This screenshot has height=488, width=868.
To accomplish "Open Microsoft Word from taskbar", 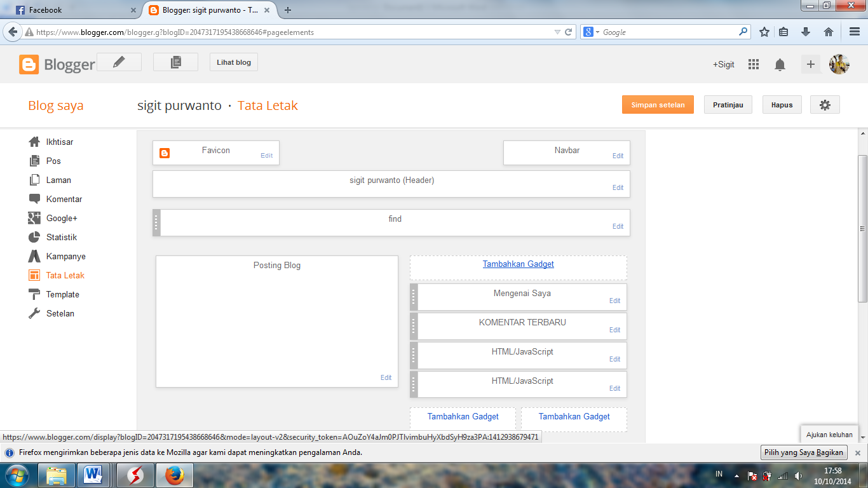I will pyautogui.click(x=94, y=475).
